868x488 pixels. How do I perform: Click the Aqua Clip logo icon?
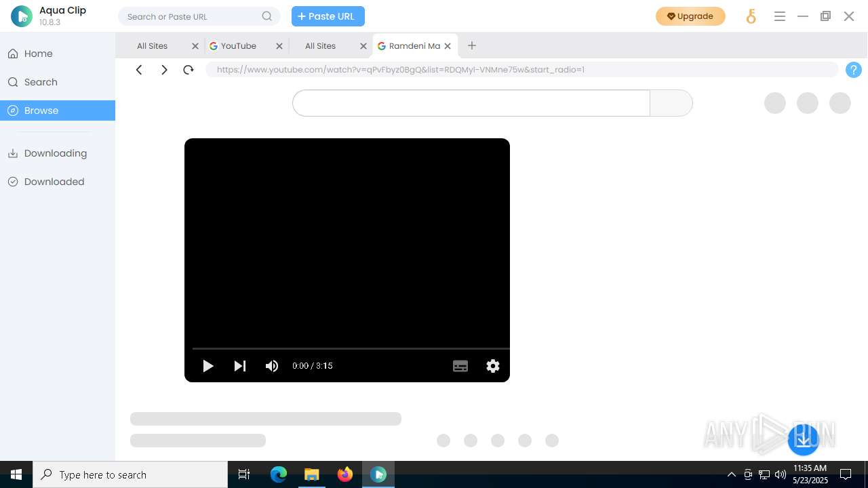22,16
